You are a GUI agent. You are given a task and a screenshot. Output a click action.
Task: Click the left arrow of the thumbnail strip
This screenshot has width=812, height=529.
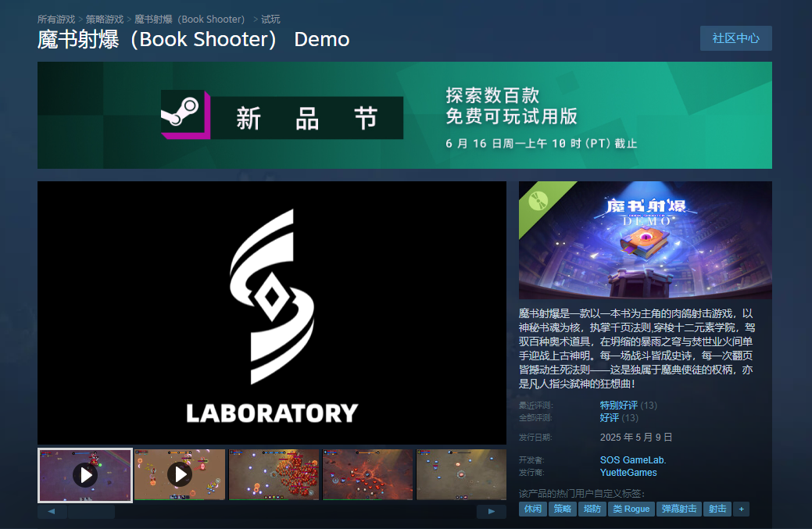[x=52, y=511]
